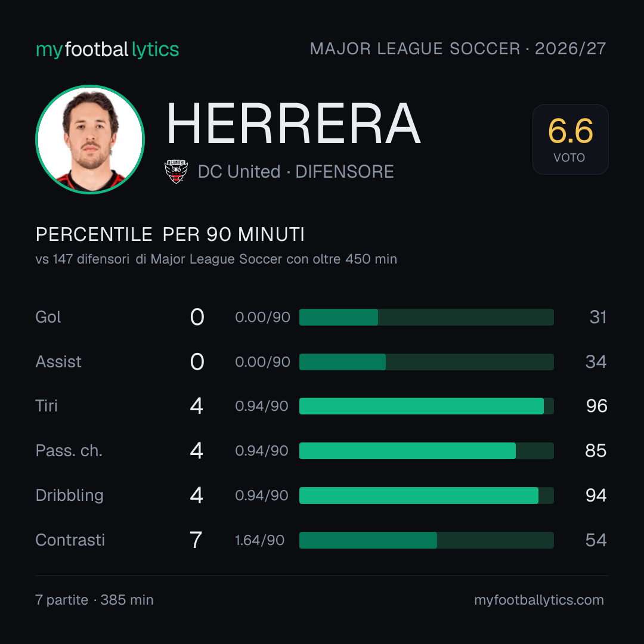Click the Percentile per 90 minuti heading
644x644 pixels.
click(170, 234)
